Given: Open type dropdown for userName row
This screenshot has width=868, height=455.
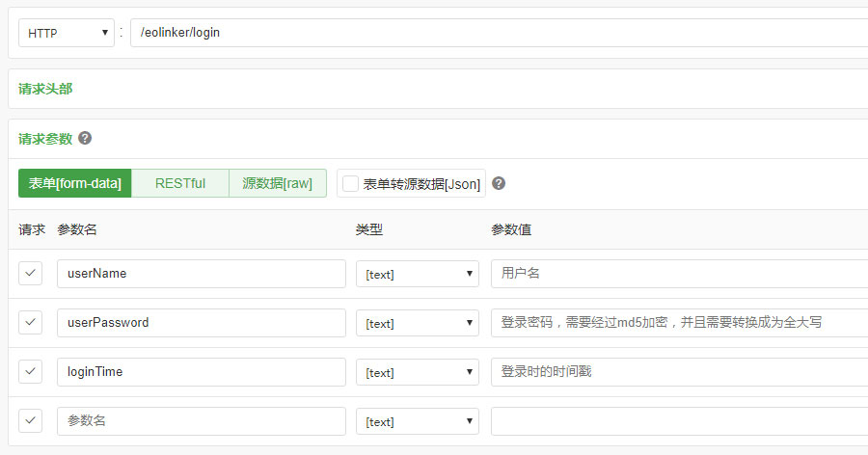Looking at the screenshot, I should [x=418, y=274].
